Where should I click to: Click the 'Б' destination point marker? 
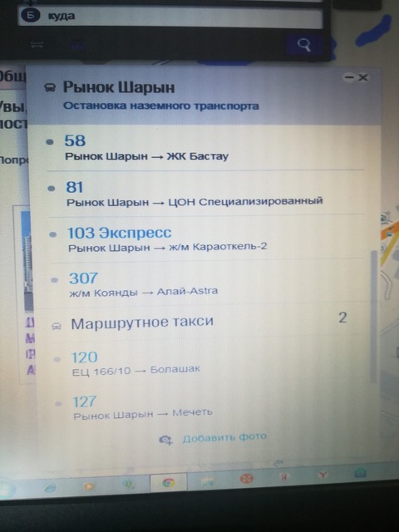(x=30, y=16)
